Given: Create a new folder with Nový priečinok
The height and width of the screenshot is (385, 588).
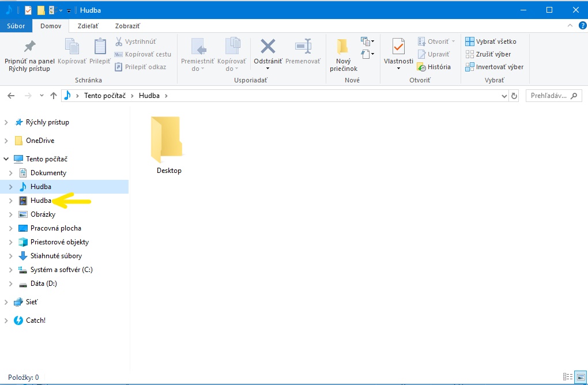Looking at the screenshot, I should point(343,47).
